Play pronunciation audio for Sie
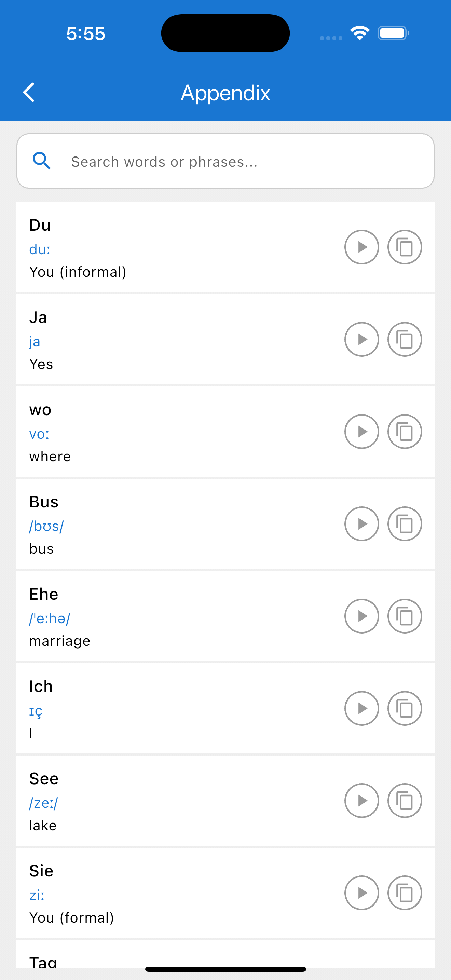 [361, 893]
